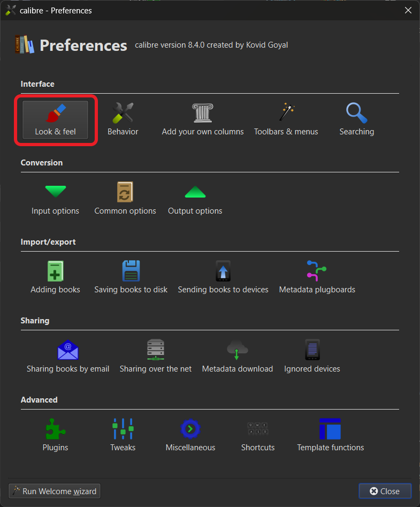The height and width of the screenshot is (507, 420).
Task: Open Sharing books by email settings
Action: coord(68,357)
